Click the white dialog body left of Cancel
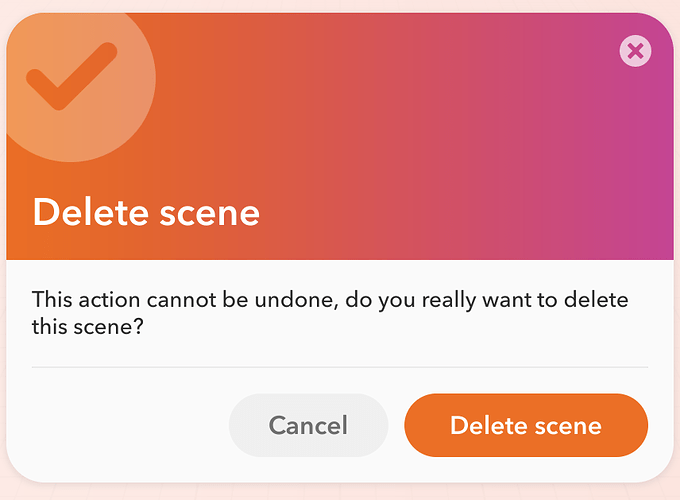 (x=126, y=425)
